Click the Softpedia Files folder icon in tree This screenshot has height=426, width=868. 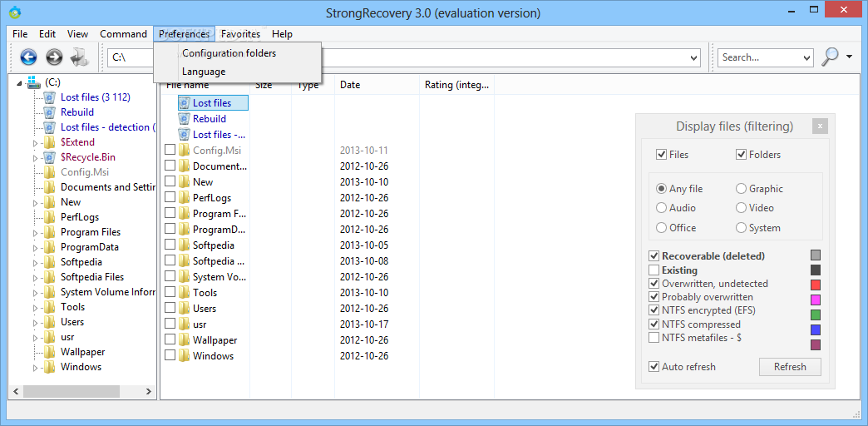pos(50,277)
